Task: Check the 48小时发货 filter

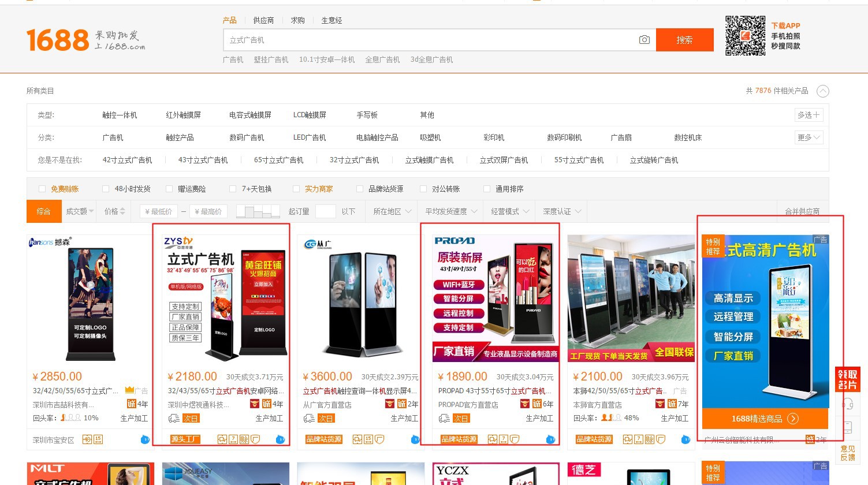Action: (x=106, y=189)
